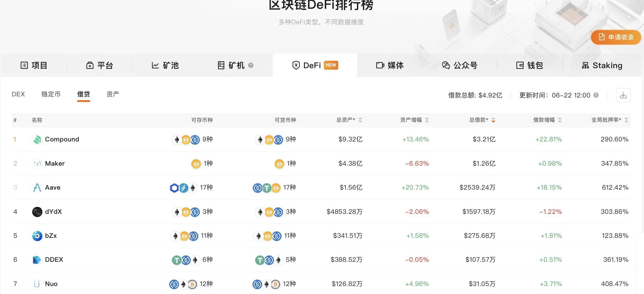The width and height of the screenshot is (644, 294).
Task: Click the 申请收录 button
Action: pos(616,37)
